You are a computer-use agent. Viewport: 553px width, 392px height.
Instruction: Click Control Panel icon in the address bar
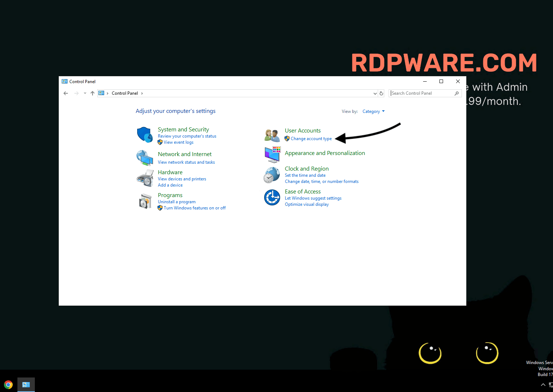102,93
